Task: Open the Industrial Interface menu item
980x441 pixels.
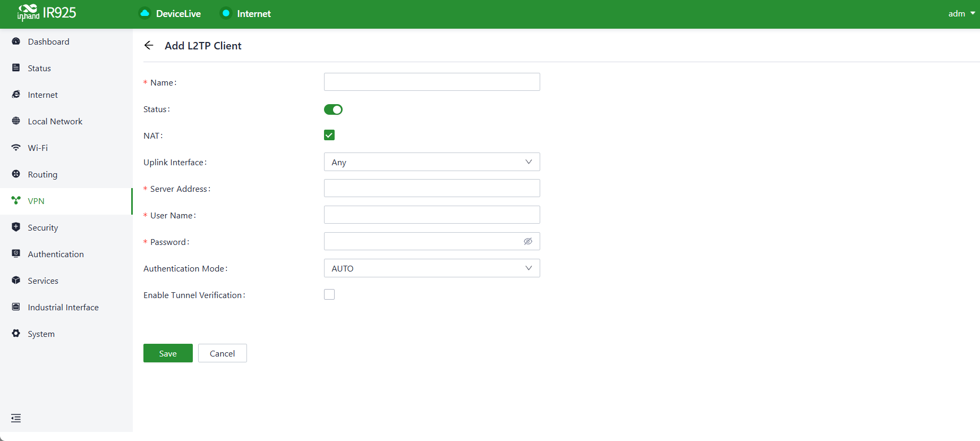Action: pos(66,307)
